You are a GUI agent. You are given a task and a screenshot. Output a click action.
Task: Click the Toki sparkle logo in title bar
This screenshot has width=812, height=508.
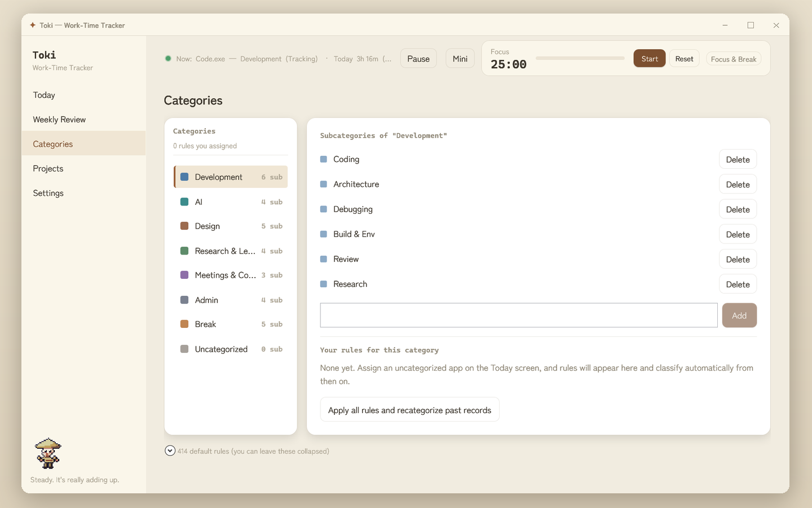click(33, 25)
